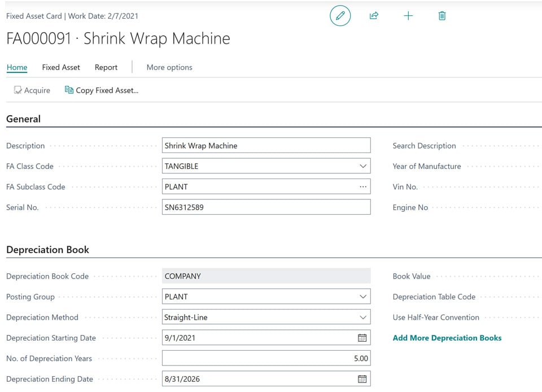Click the page title FA000091 Shrink Wrap Machine
Viewport: 542px width, 392px height.
point(118,38)
